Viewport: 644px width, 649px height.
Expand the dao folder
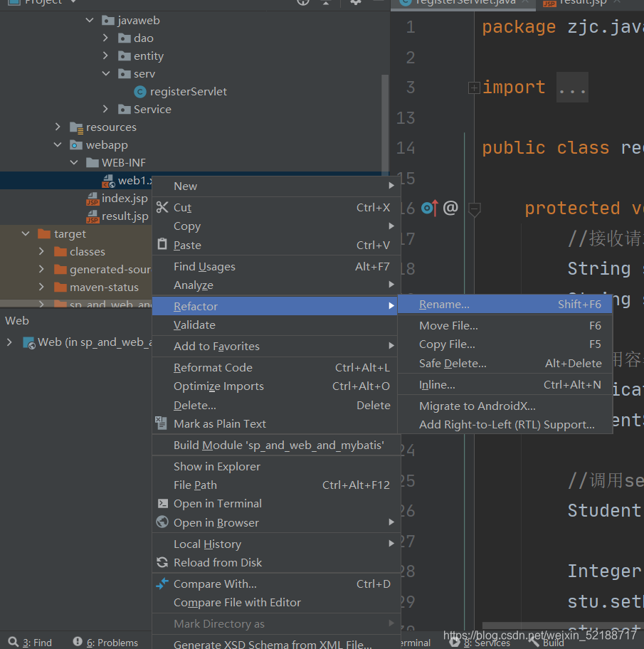[105, 38]
